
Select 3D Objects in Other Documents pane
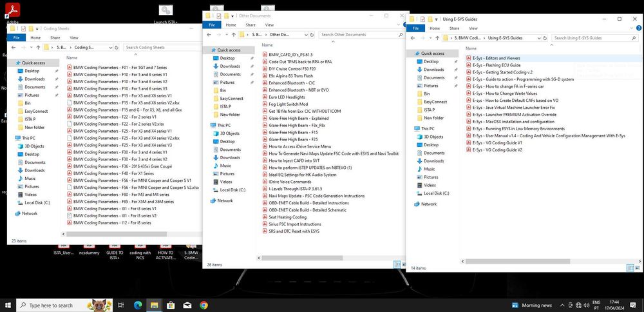click(x=229, y=133)
